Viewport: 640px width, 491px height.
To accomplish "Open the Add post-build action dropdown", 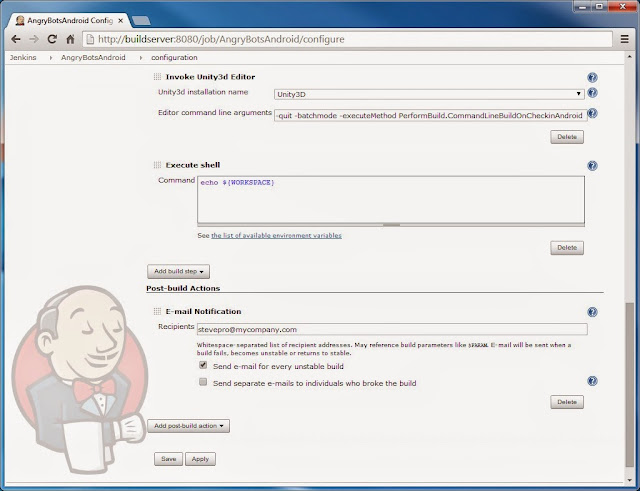I will coord(189,426).
